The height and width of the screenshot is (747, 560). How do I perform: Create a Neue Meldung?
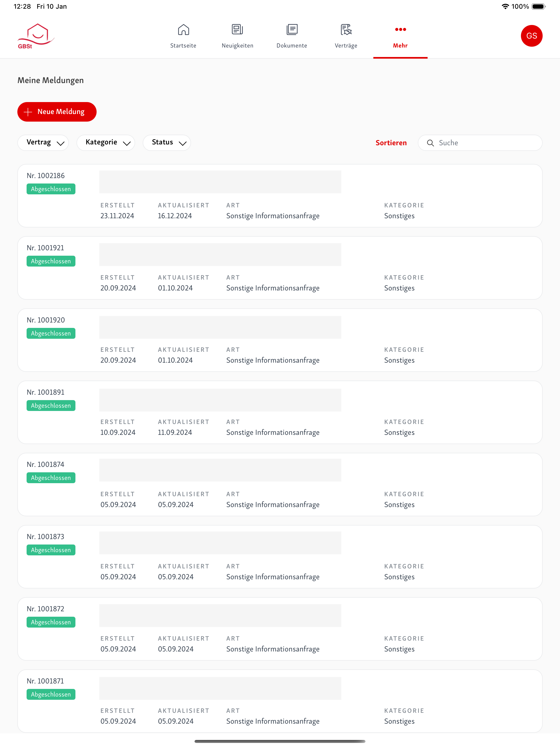coord(57,112)
